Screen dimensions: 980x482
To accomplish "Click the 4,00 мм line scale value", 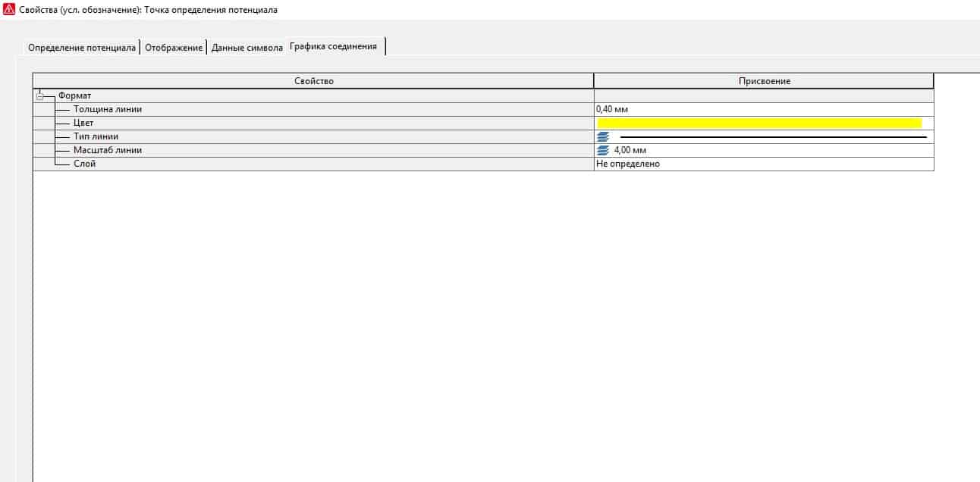I will [630, 150].
